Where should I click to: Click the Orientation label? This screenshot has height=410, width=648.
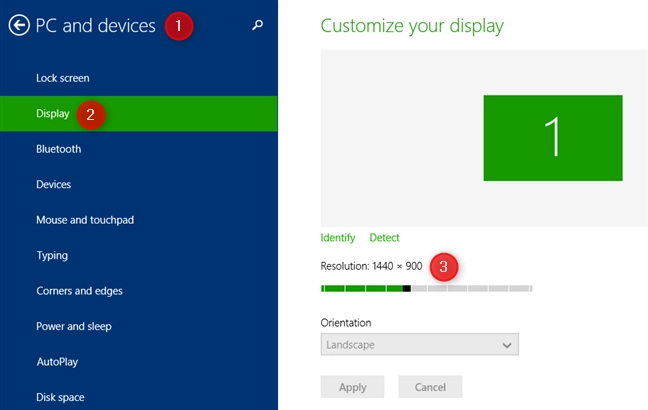point(346,322)
